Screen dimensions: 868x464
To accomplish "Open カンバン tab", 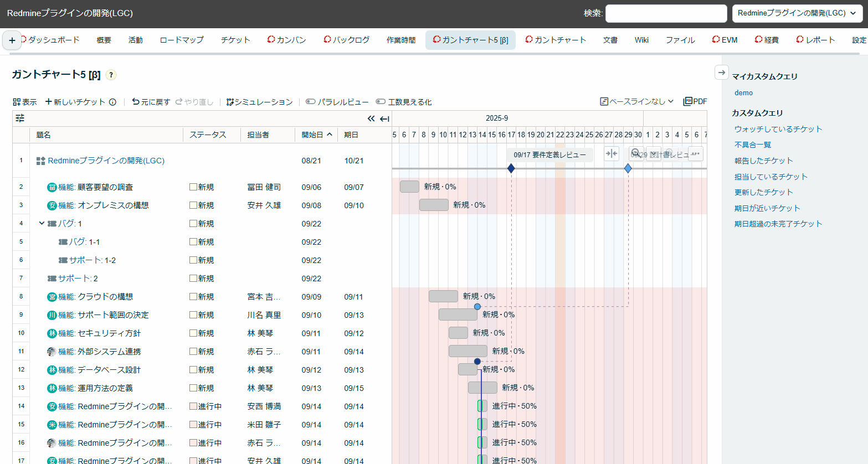I will 286,40.
